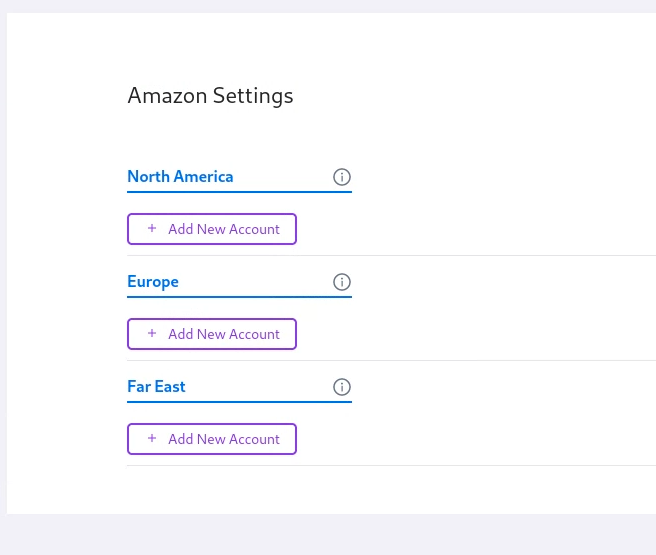
Task: Click the blue underline beneath North America
Action: pos(239,192)
